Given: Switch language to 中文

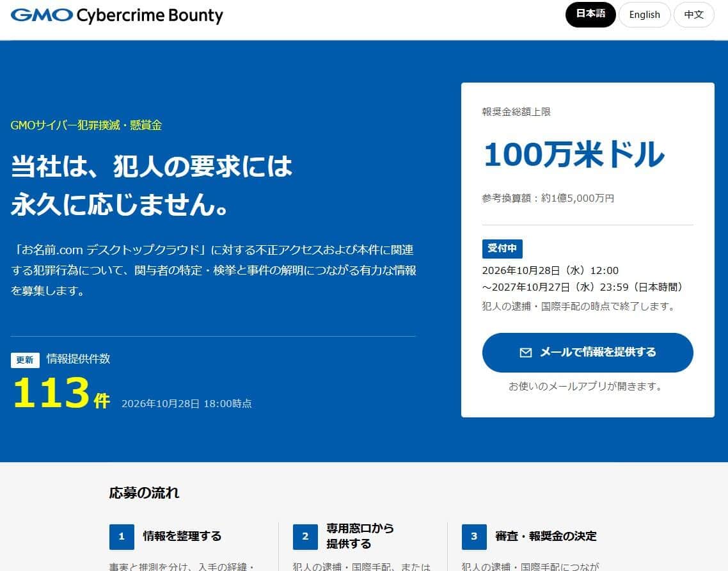Looking at the screenshot, I should click(693, 14).
